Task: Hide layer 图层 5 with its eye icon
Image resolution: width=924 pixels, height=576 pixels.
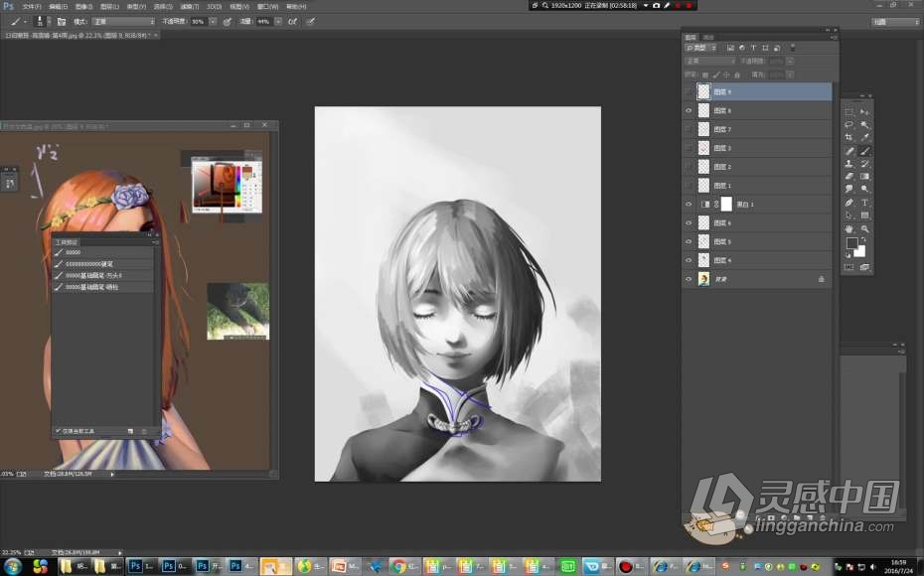Action: (689, 241)
